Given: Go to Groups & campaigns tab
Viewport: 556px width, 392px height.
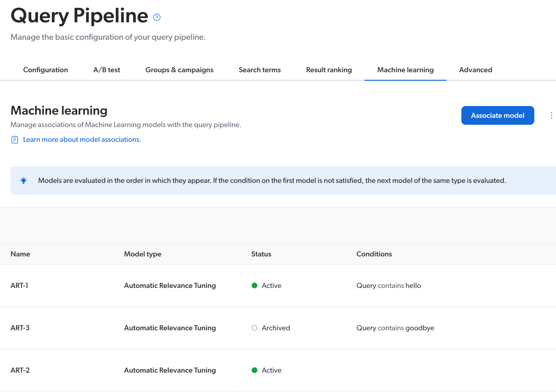Looking at the screenshot, I should tap(179, 70).
